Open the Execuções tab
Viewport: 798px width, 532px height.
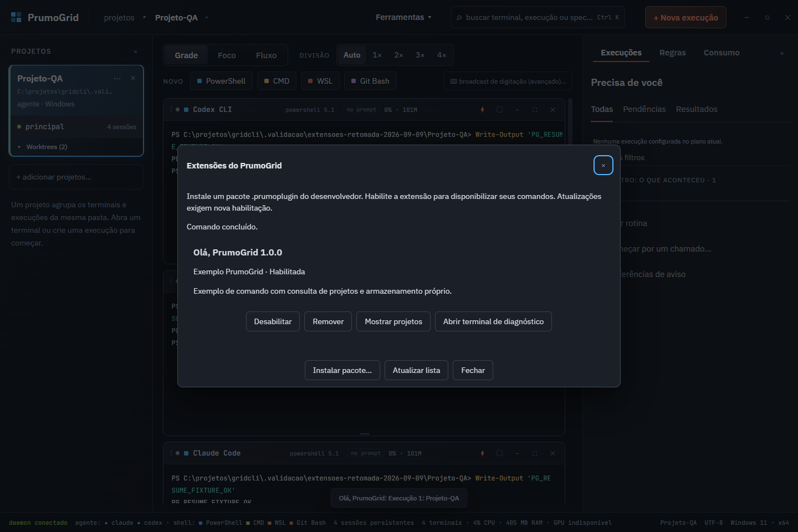point(621,53)
